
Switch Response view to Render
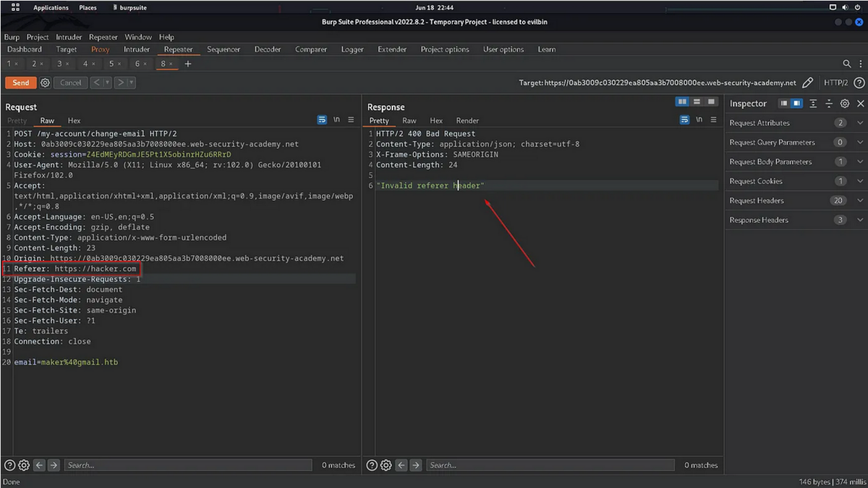[x=467, y=121]
